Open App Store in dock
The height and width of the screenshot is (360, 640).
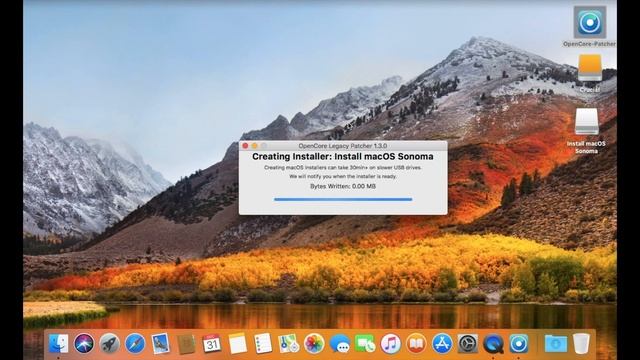(442, 343)
